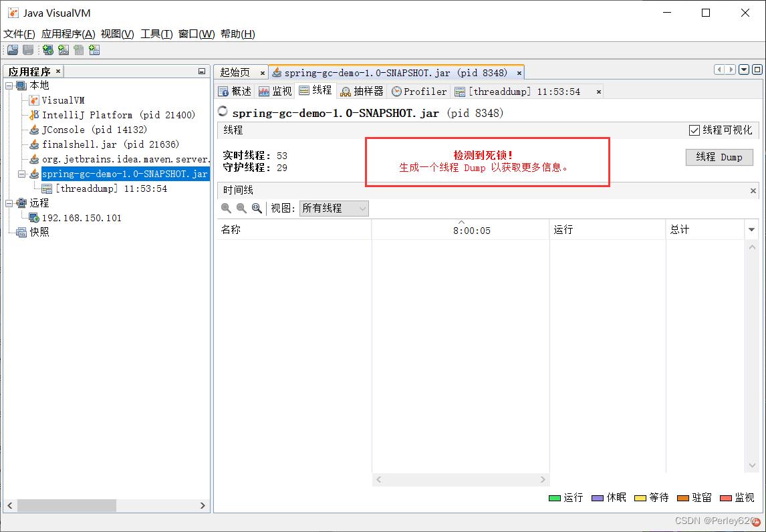Click the greyed-out Save floppy toolbar icon
Screen dimensions: 766x532
click(x=28, y=49)
